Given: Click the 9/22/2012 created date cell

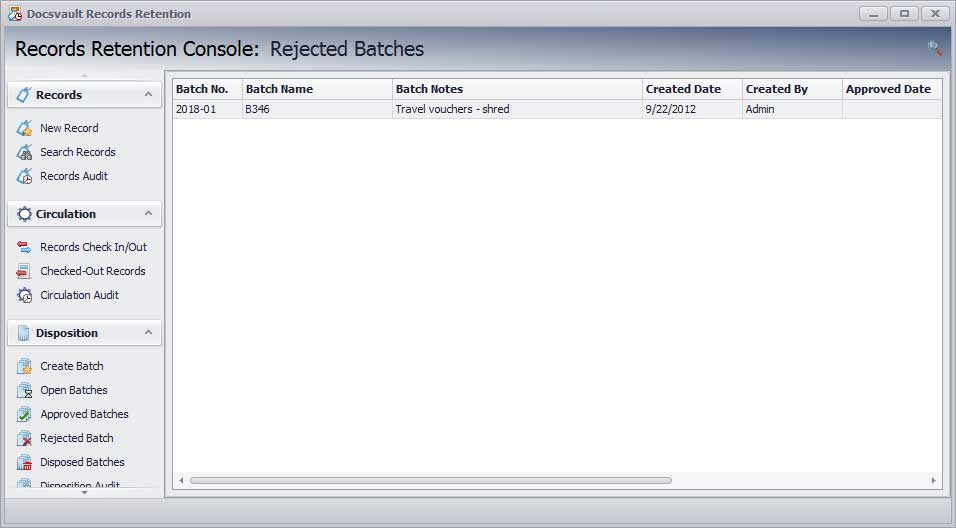Looking at the screenshot, I should [692, 109].
